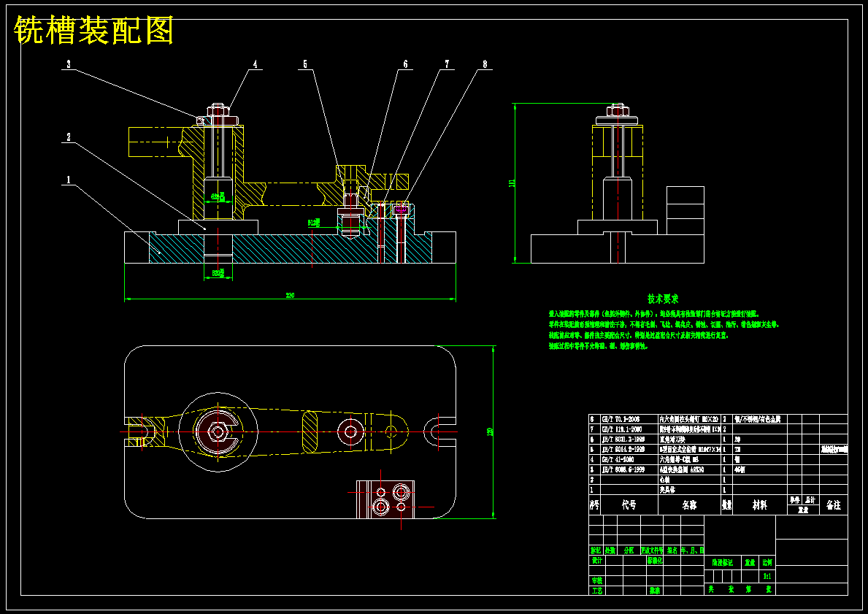Click the 工艺 label in title block
Image resolution: width=868 pixels, height=614 pixels.
click(x=596, y=591)
